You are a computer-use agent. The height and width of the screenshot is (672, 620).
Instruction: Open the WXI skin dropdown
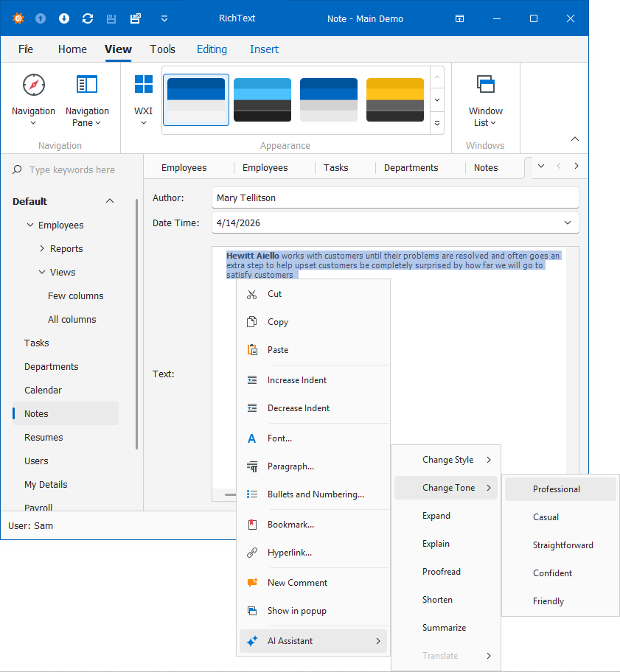pyautogui.click(x=144, y=100)
